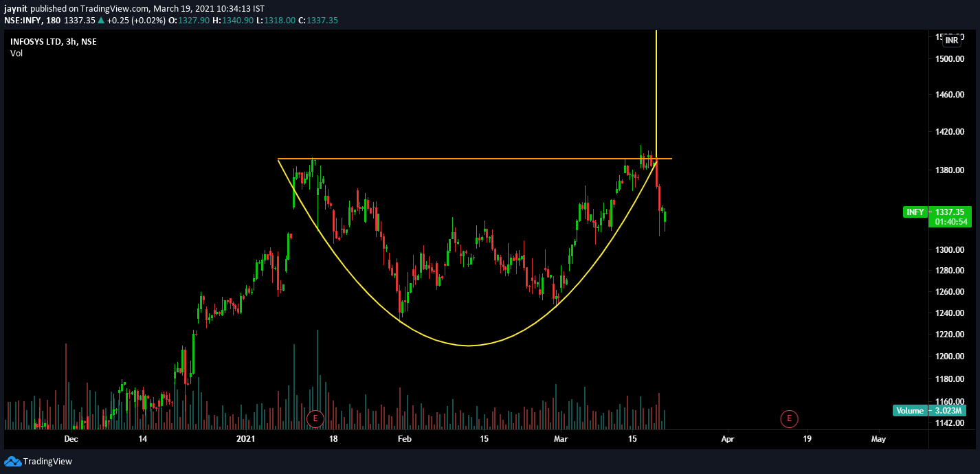980x474 pixels.
Task: Click the O:1327.90 open value in header
Action: click(x=188, y=21)
